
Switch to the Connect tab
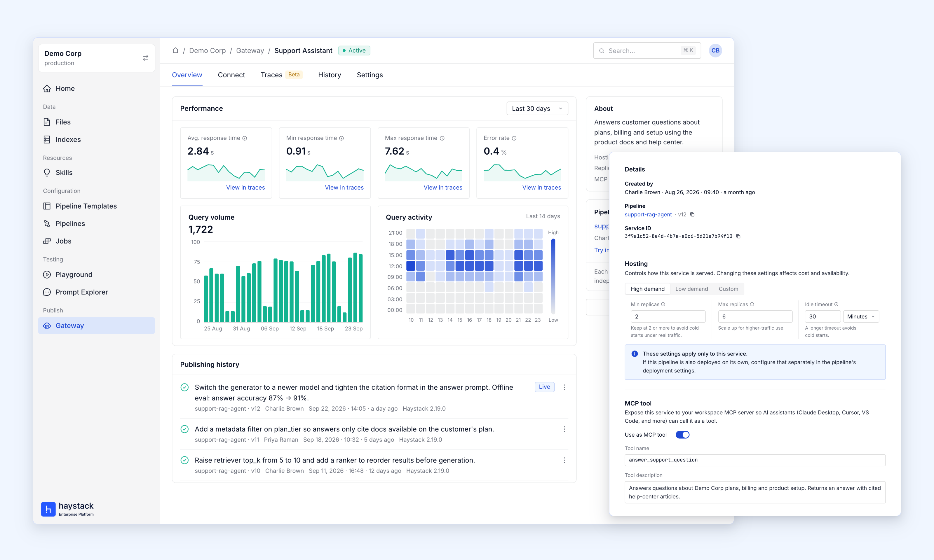pos(231,75)
